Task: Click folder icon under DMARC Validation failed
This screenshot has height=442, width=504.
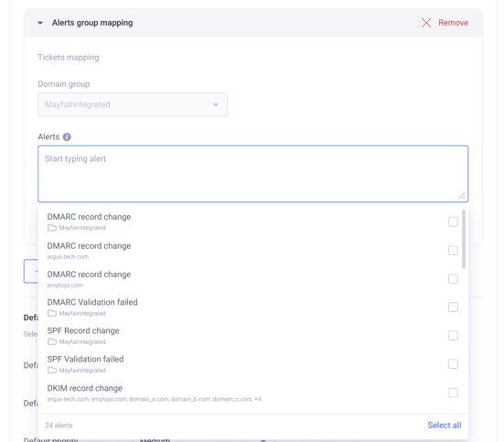Action: [x=52, y=313]
